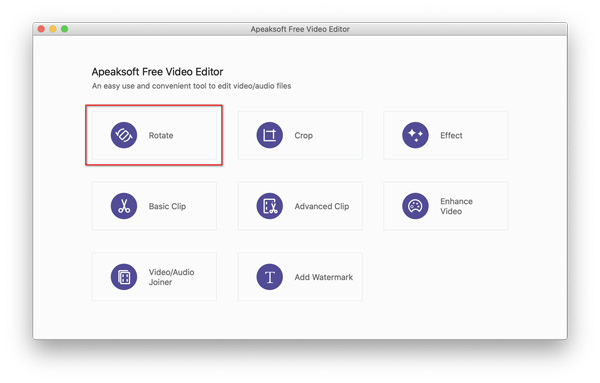Minimize window using yellow button
Viewport: 600px width, 383px height.
53,29
